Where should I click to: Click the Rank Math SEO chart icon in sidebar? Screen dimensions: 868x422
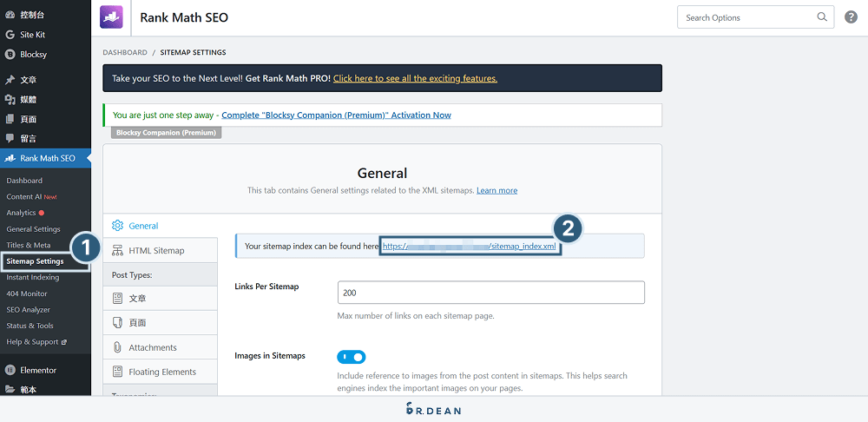click(10, 158)
